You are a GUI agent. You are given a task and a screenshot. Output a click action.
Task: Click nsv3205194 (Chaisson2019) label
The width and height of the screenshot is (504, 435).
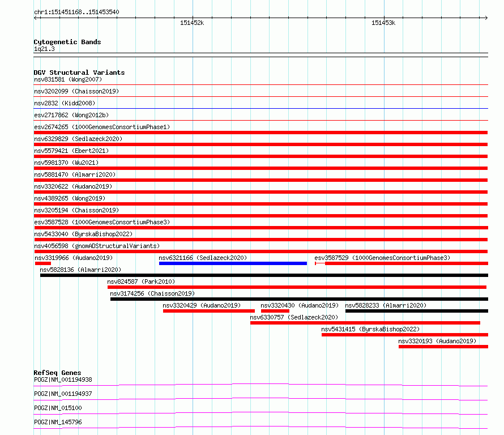click(76, 210)
